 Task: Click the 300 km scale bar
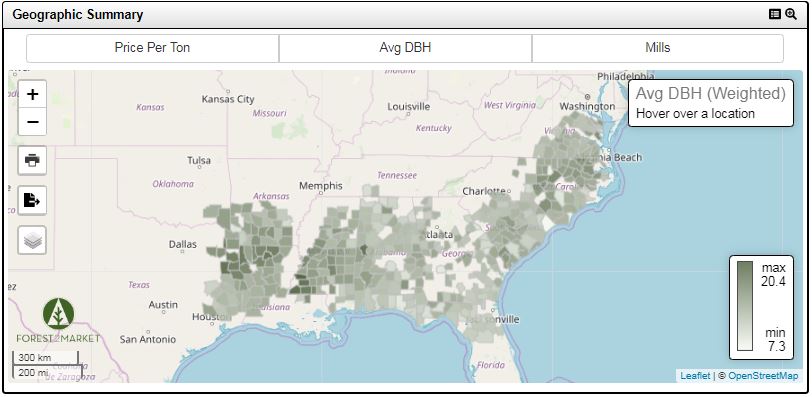(46, 358)
